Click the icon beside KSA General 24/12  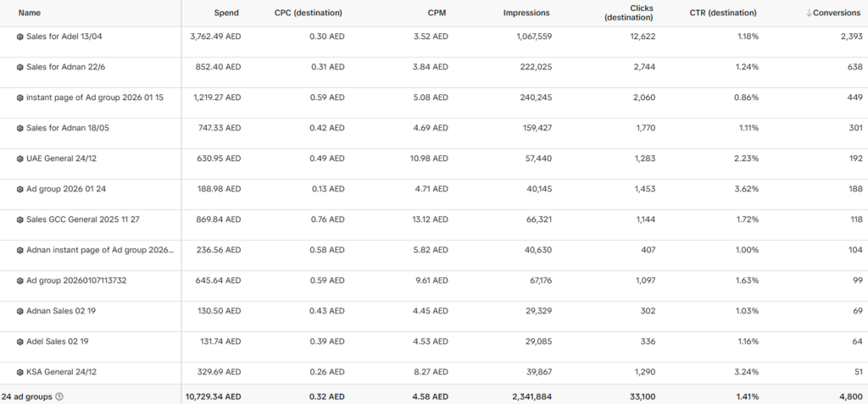pos(20,372)
